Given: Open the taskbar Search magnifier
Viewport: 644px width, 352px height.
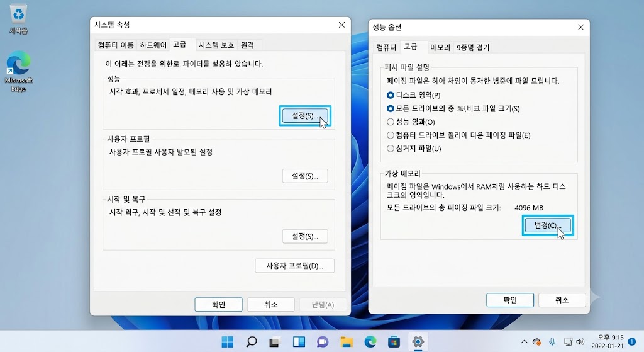Looking at the screenshot, I should pos(252,342).
